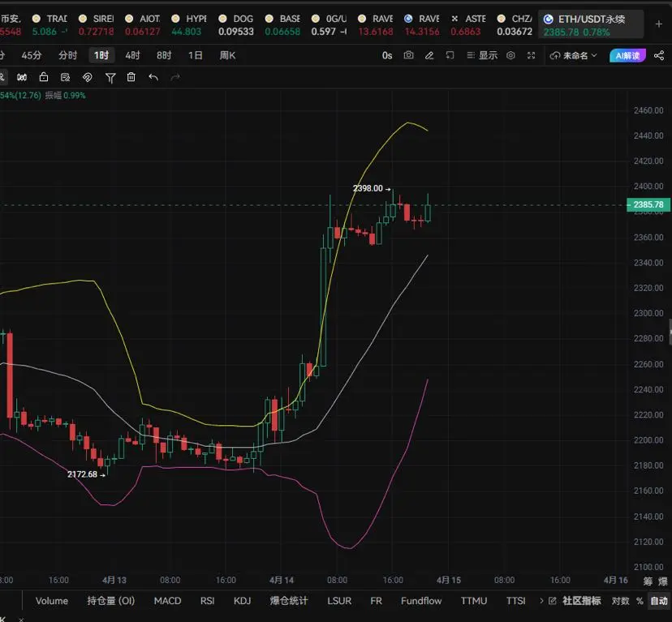
Task: Open the 社区指标 community indicators
Action: click(582, 601)
